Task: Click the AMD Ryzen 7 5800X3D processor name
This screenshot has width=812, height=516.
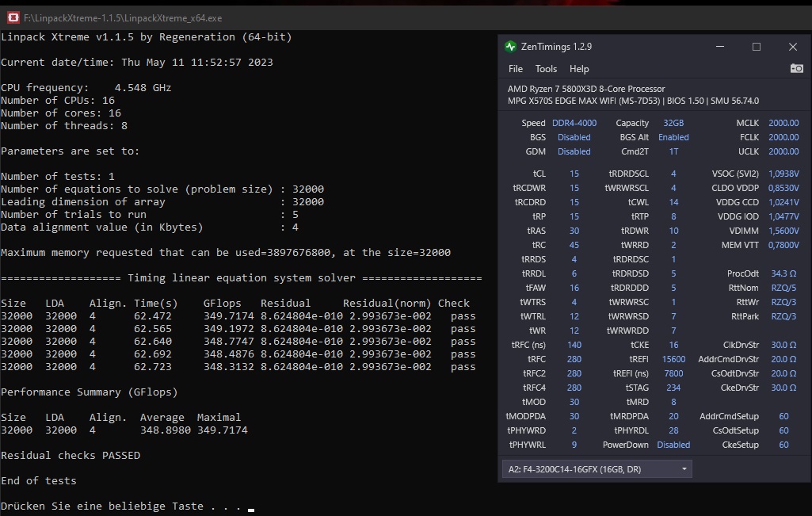Action: point(586,89)
